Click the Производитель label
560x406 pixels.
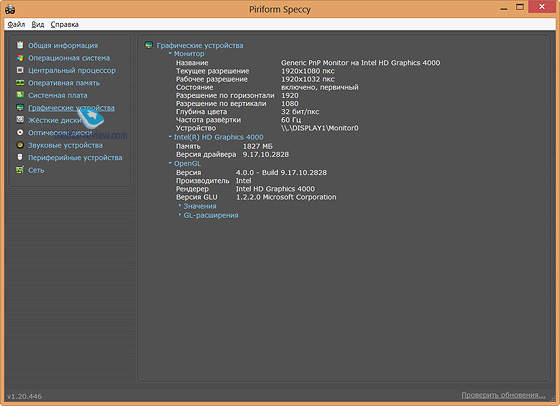(x=202, y=181)
